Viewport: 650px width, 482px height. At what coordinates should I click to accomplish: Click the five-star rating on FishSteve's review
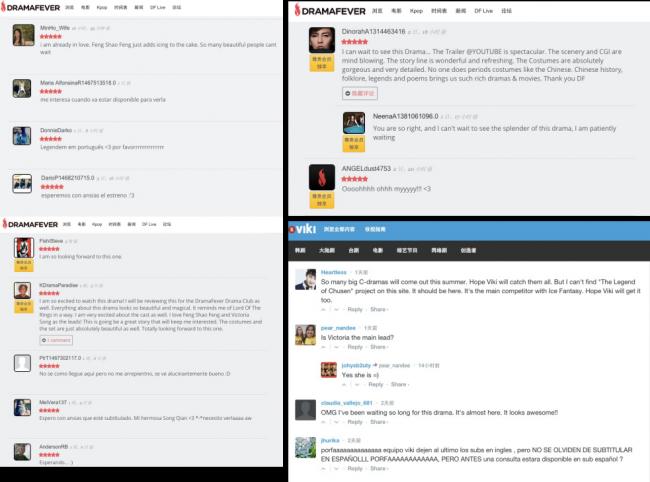click(x=50, y=249)
